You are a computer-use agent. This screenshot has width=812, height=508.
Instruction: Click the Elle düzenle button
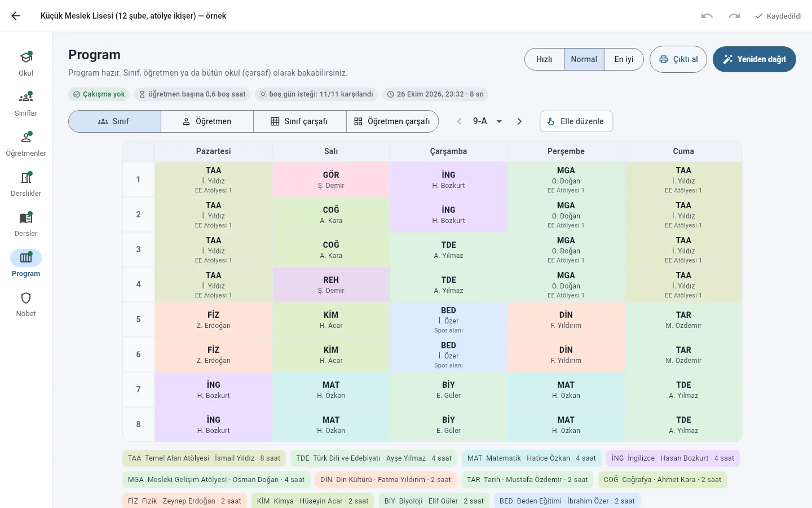point(576,121)
